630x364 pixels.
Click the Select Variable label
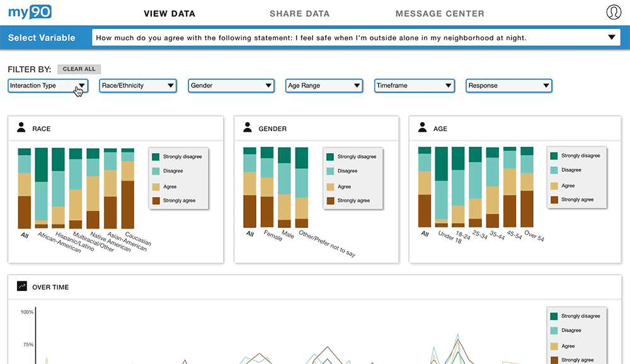42,37
